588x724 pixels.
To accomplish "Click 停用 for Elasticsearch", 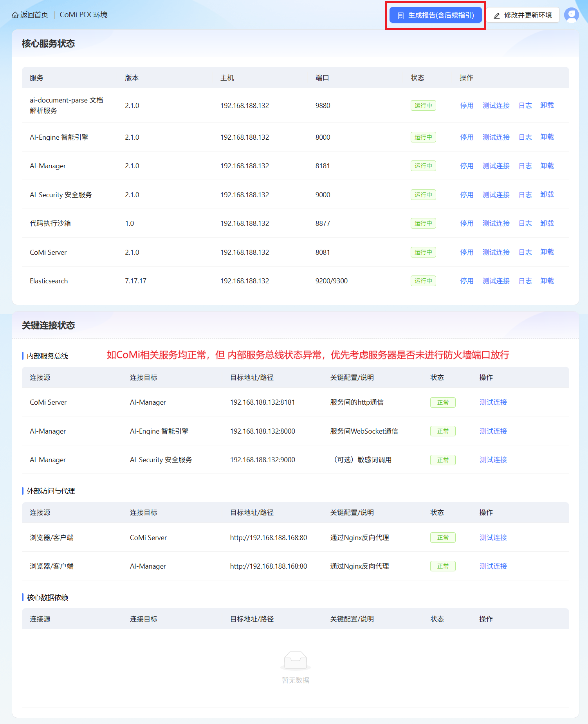I will [467, 281].
